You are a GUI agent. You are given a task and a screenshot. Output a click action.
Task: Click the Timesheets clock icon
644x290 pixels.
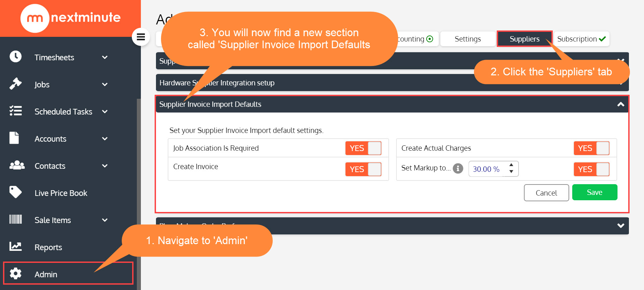pyautogui.click(x=15, y=57)
